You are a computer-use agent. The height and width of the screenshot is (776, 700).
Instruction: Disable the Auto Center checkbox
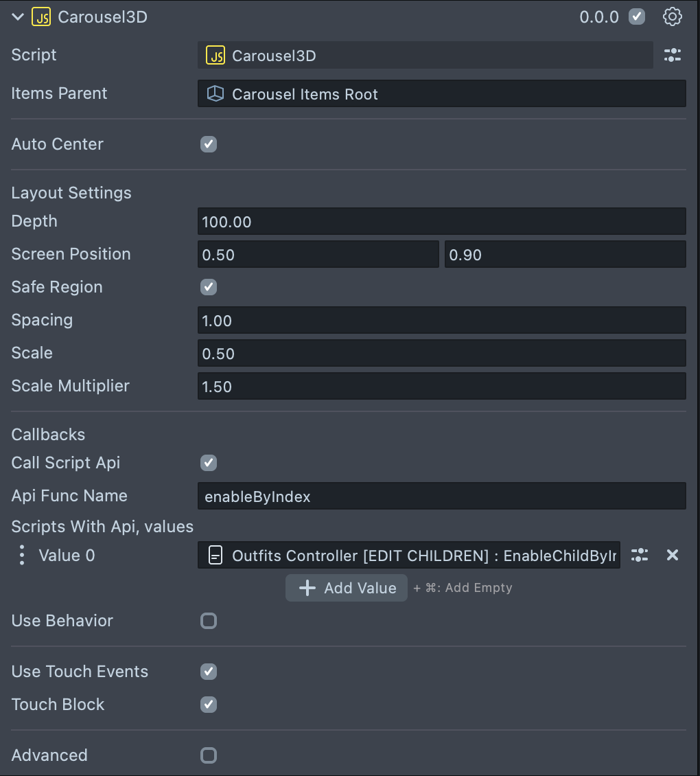click(209, 144)
